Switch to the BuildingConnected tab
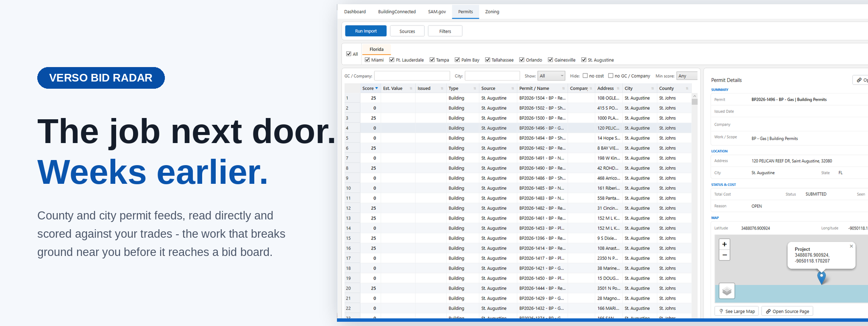Viewport: 868px width, 326px height. [397, 12]
